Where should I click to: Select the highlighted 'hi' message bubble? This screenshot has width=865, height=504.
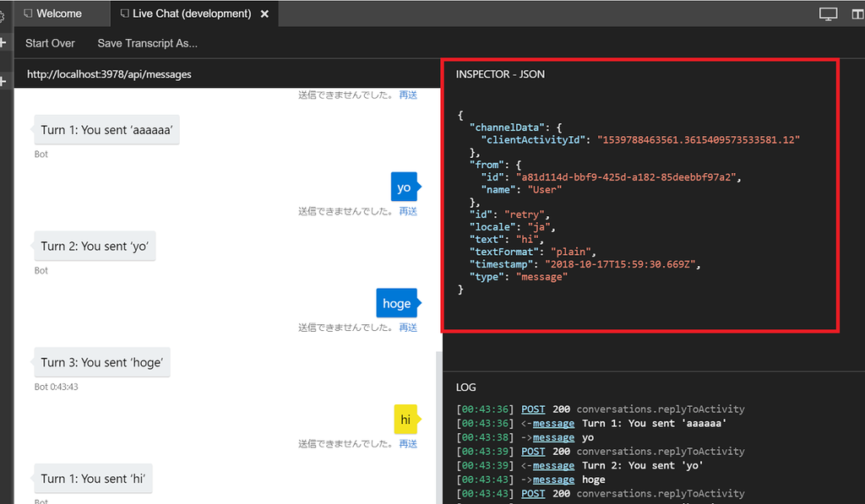tap(406, 420)
